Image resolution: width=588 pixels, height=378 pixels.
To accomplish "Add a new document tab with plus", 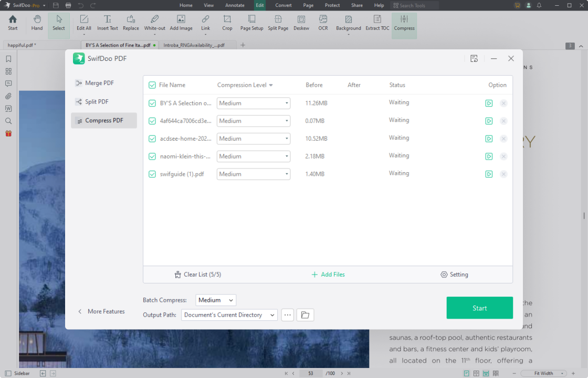I will click(x=243, y=45).
